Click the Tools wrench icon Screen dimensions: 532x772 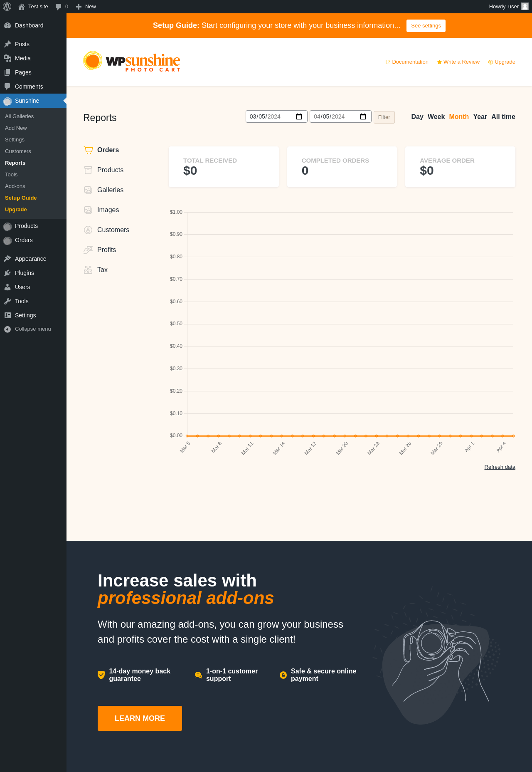pos(7,301)
